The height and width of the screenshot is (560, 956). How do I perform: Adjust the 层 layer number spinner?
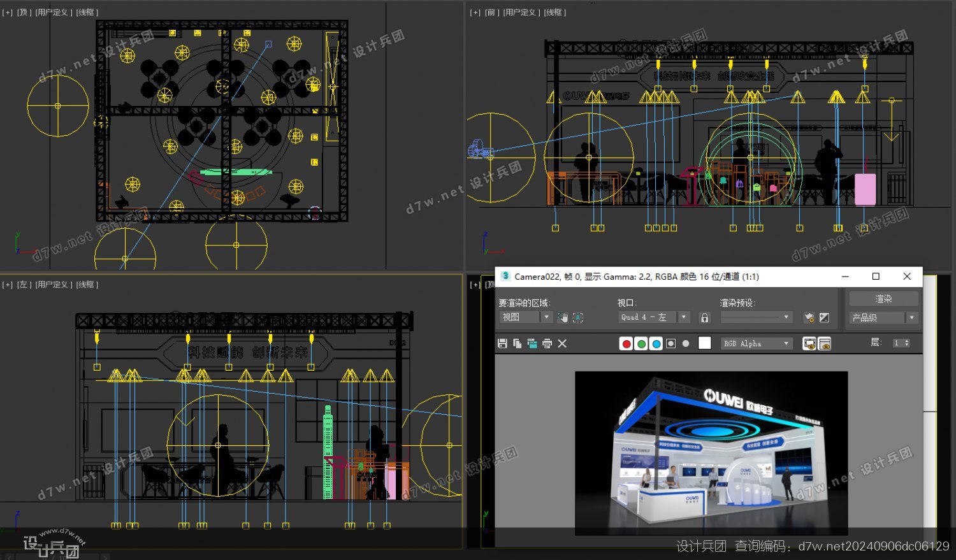click(x=901, y=343)
